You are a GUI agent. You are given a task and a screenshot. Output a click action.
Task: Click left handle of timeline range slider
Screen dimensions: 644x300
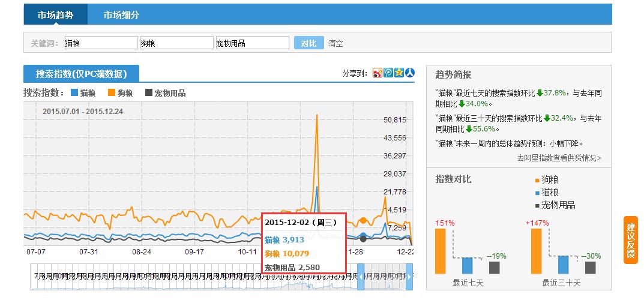pos(361,277)
